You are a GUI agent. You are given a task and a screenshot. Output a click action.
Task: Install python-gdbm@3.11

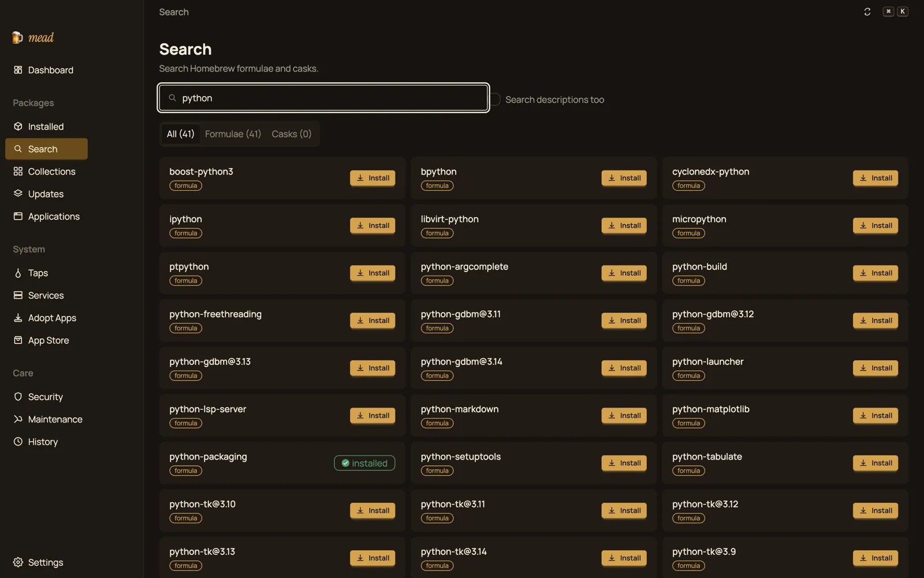coord(624,320)
